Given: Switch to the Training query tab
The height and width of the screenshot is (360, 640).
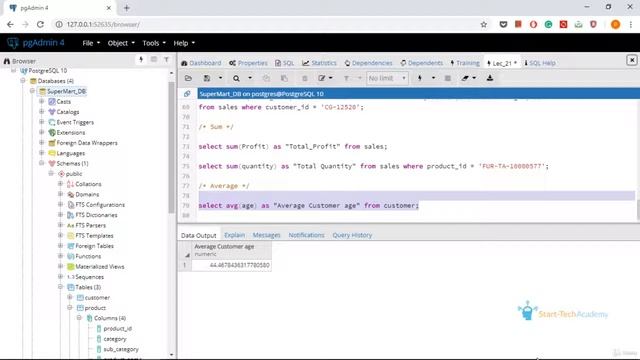Looking at the screenshot, I should (465, 63).
